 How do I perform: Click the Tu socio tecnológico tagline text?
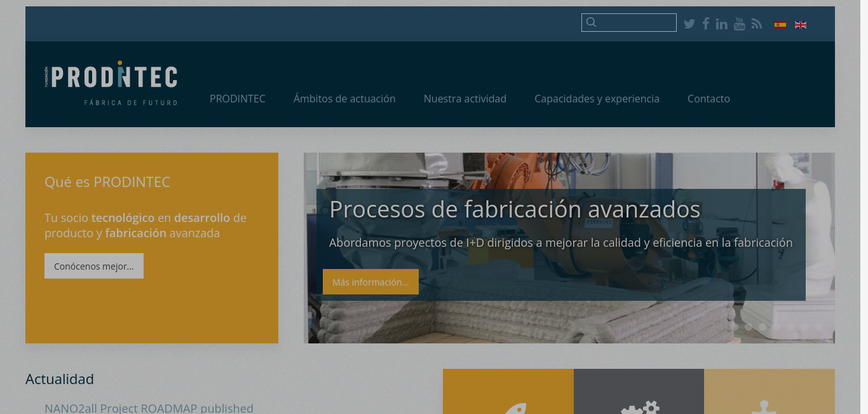coord(146,225)
